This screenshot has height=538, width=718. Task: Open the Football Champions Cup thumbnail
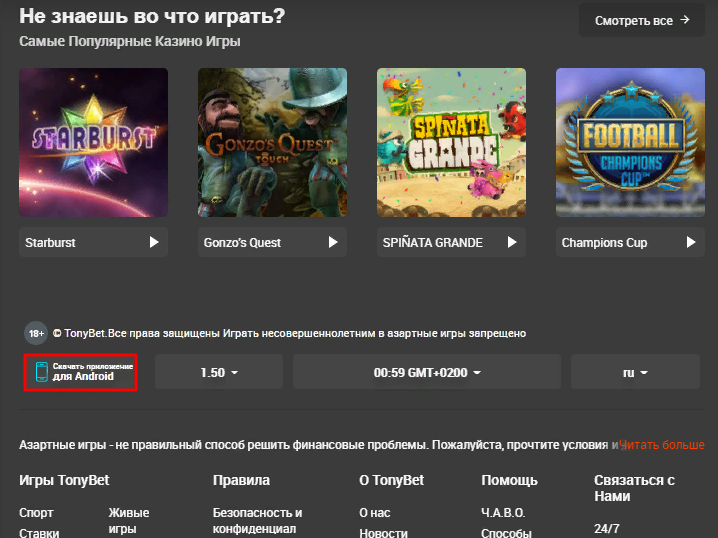coord(630,142)
